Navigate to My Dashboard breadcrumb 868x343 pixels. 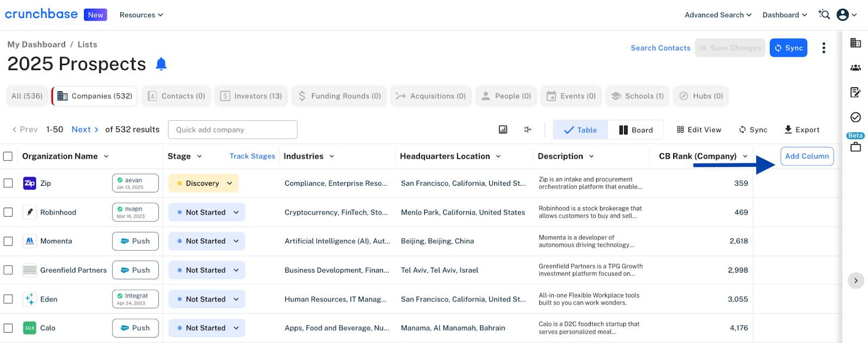pos(36,44)
